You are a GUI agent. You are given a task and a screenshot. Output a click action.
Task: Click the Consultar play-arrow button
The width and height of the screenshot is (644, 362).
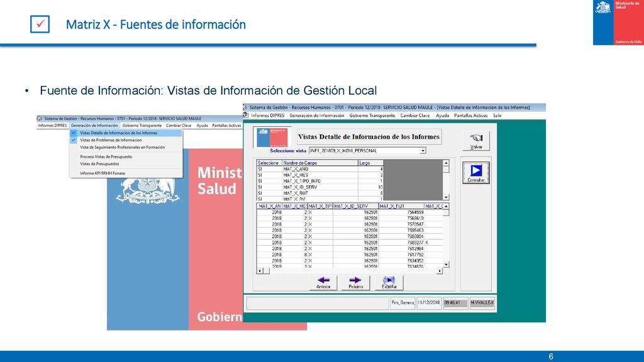click(476, 172)
